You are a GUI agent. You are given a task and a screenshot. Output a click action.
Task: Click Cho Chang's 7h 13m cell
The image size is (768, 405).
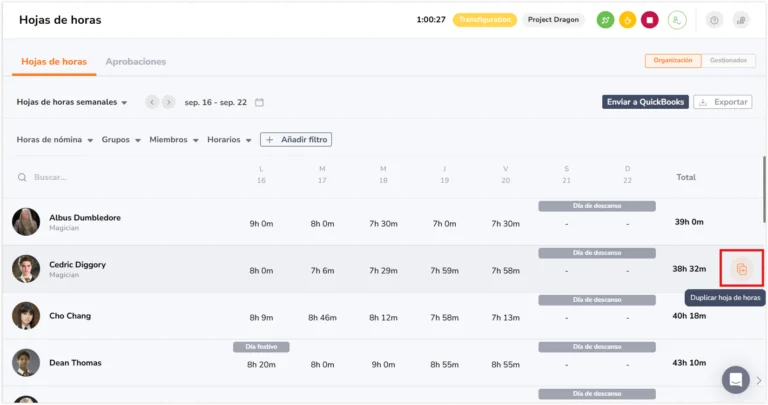click(505, 318)
